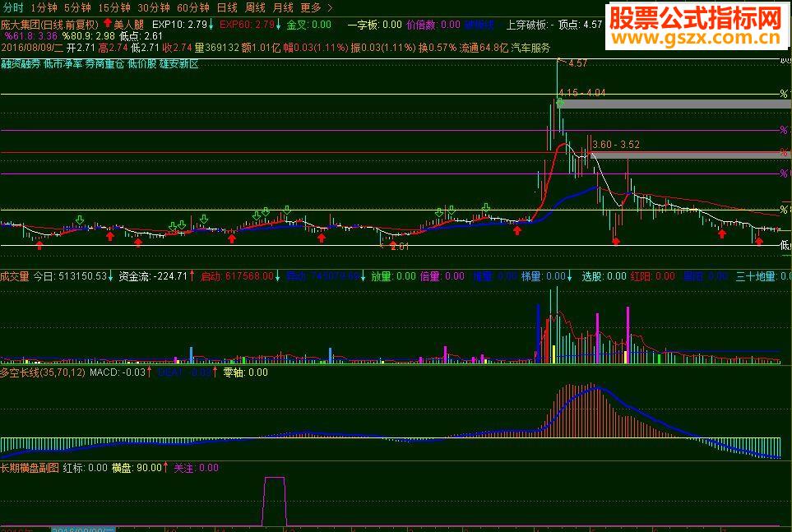Image resolution: width=792 pixels, height=532 pixels.
Task: Click the 4.15 - 4.04 gap zone label
Action: pyautogui.click(x=582, y=92)
